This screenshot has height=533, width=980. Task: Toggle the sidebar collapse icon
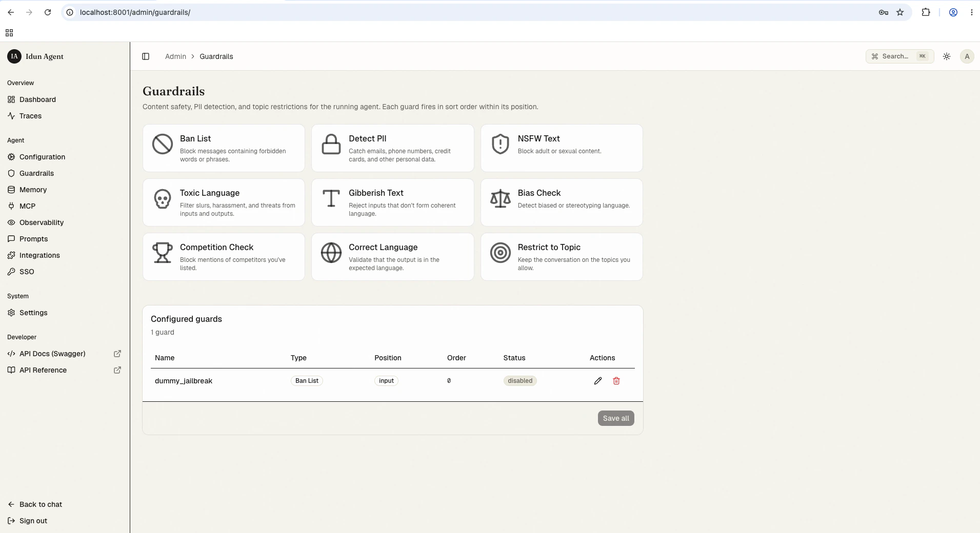pyautogui.click(x=146, y=56)
